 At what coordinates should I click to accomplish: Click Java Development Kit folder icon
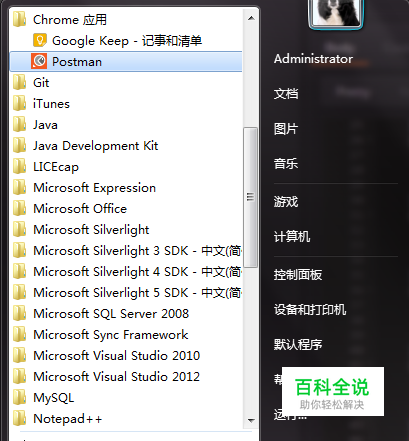click(x=20, y=145)
